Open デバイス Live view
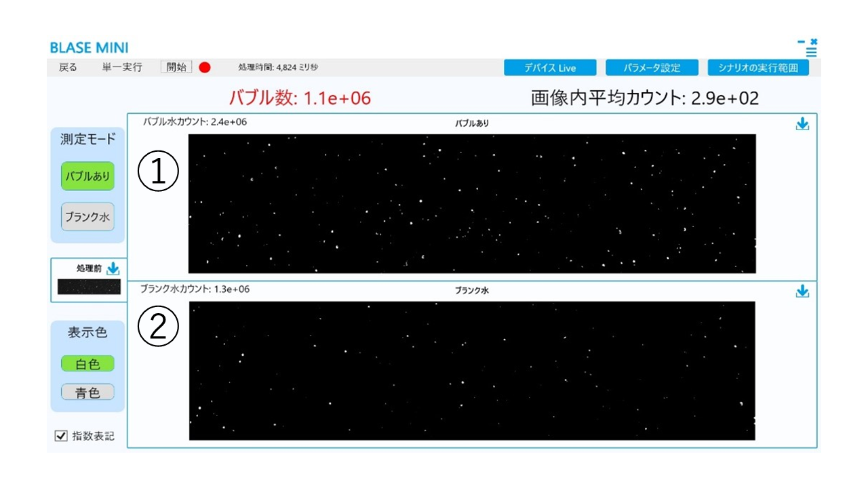Viewport: 868px width, 488px height. click(x=549, y=67)
